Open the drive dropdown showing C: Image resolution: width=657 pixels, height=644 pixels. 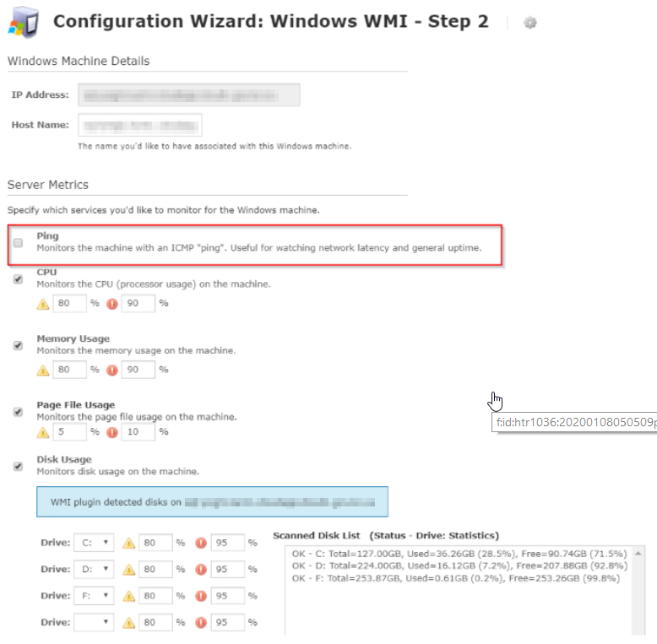[x=94, y=543]
